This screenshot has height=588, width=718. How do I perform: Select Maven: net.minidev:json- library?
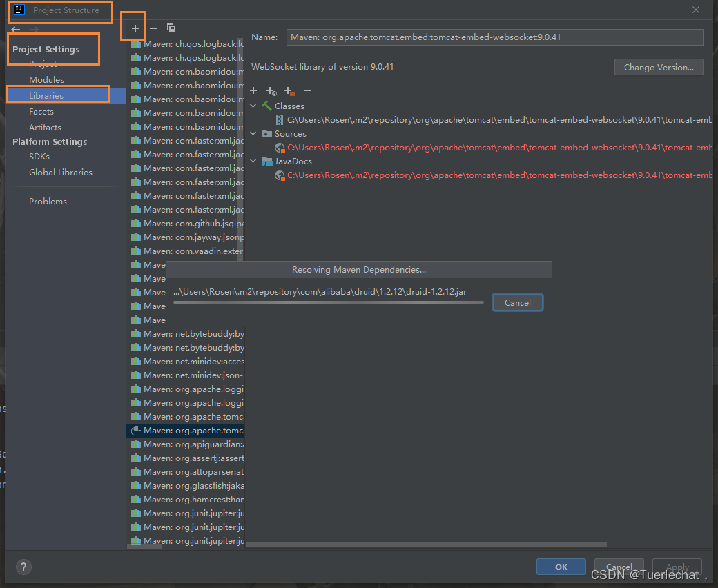point(186,375)
